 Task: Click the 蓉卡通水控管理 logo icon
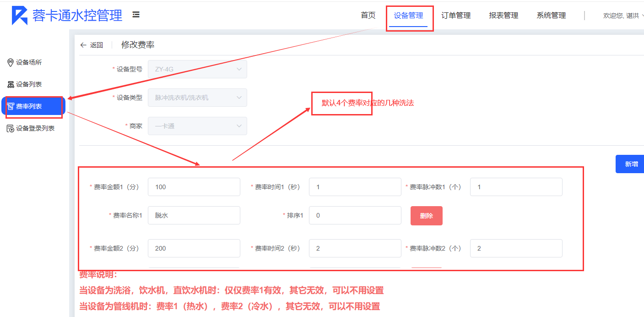point(20,16)
